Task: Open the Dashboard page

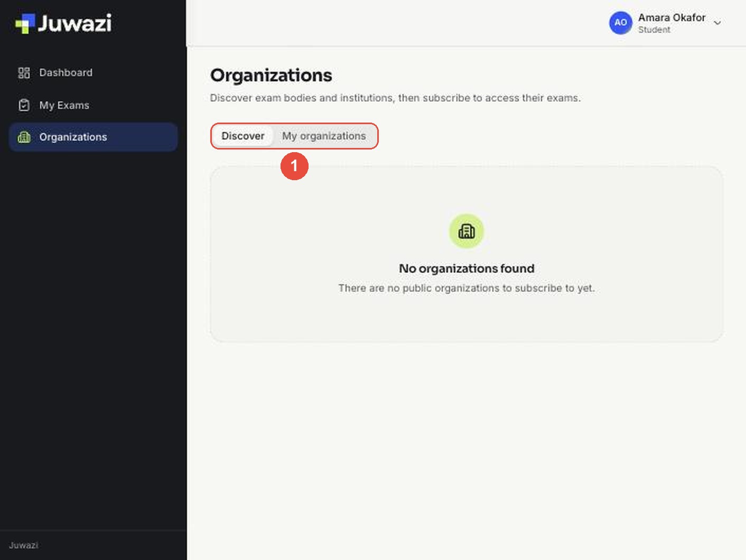Action: click(x=93, y=73)
